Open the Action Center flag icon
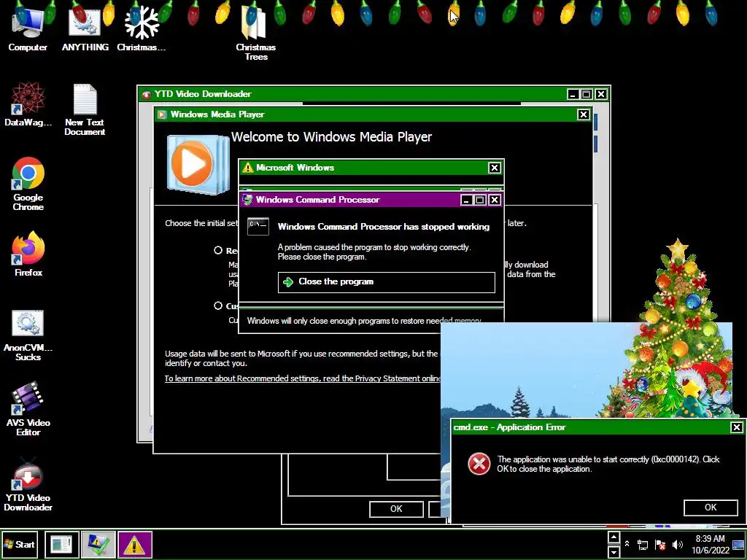The height and width of the screenshot is (560, 747). (659, 545)
